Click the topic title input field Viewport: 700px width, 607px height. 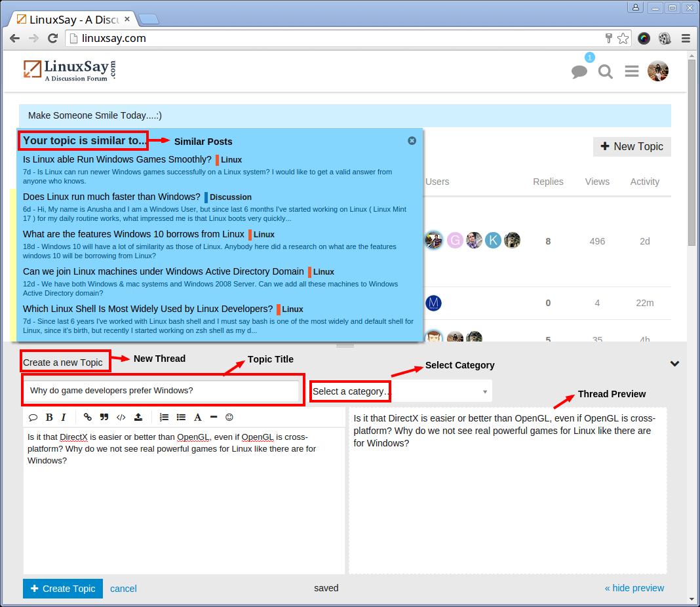(x=161, y=391)
